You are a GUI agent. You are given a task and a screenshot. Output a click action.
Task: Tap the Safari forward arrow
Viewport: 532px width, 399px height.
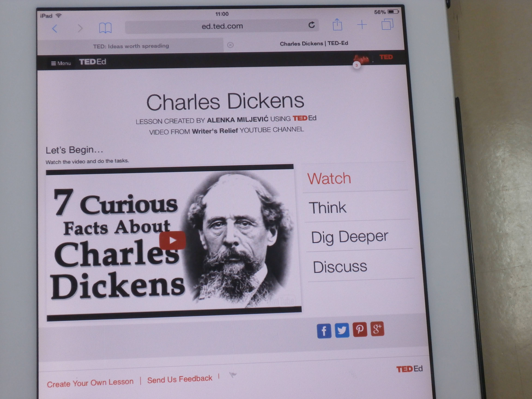(80, 28)
